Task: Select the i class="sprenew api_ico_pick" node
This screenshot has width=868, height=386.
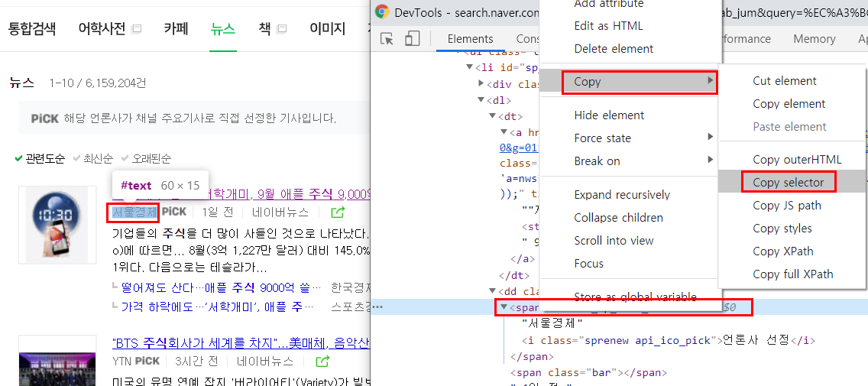Action: [669, 340]
